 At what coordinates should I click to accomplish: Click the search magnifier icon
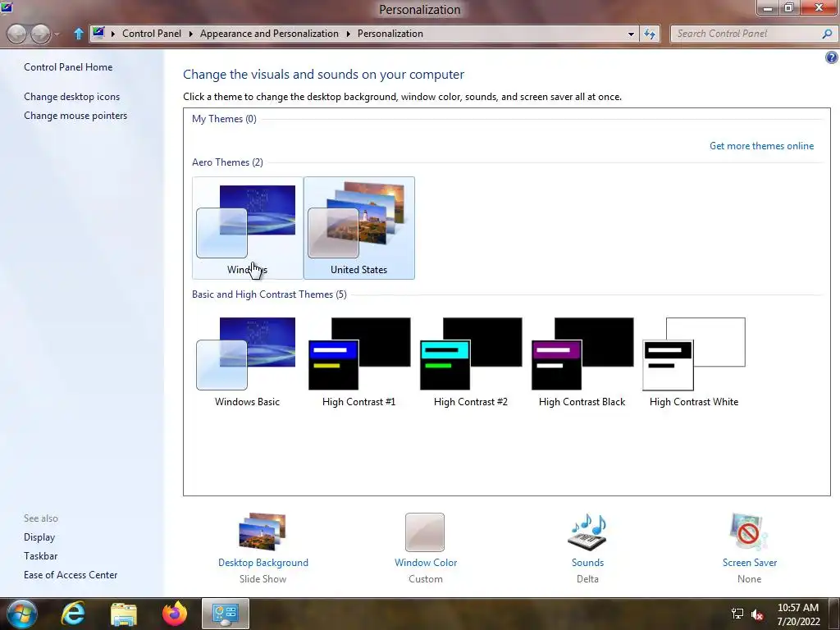coord(827,34)
